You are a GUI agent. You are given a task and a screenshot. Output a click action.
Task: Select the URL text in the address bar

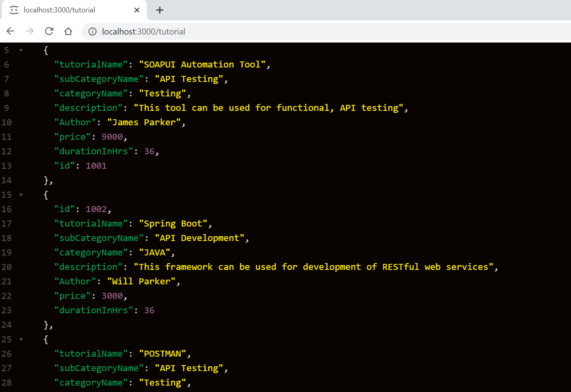143,31
